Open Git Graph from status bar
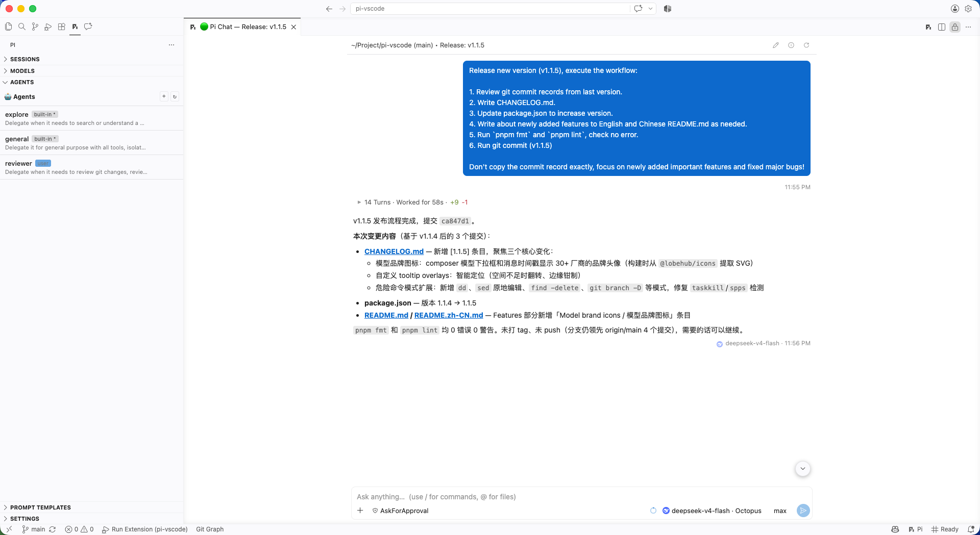 tap(210, 529)
